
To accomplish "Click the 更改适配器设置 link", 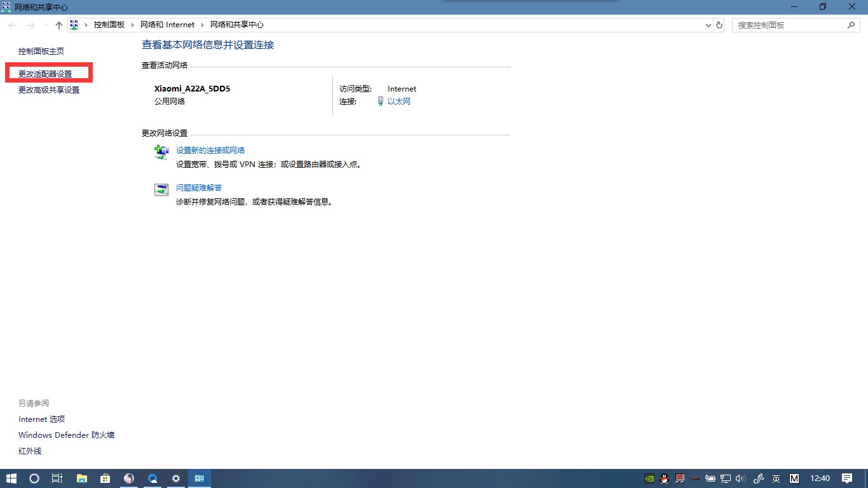I will [x=45, y=74].
